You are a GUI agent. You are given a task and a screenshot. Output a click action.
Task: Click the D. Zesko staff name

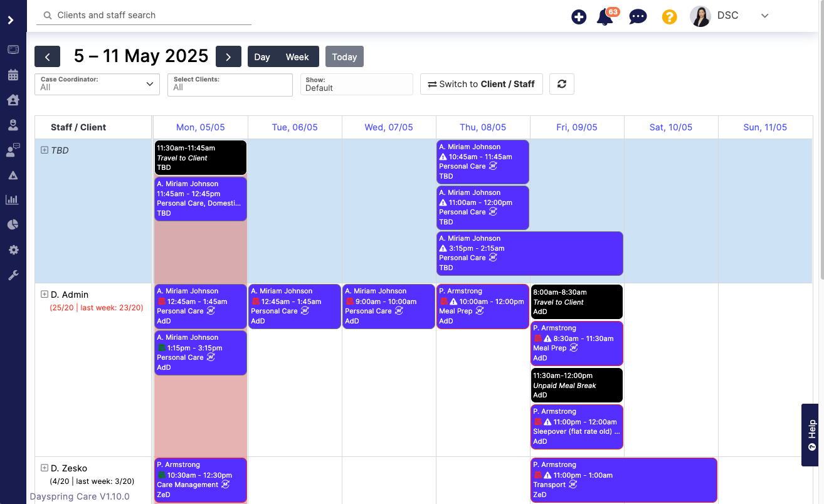(69, 468)
